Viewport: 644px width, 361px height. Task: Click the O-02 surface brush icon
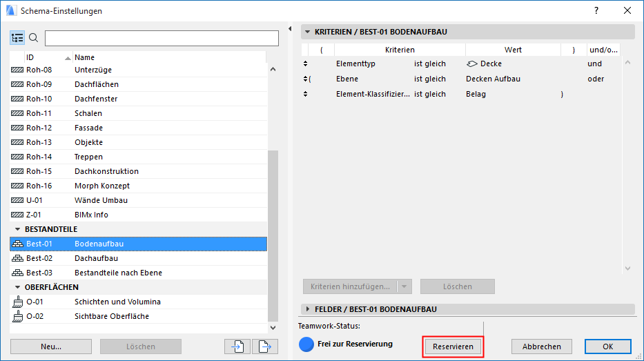[18, 316]
